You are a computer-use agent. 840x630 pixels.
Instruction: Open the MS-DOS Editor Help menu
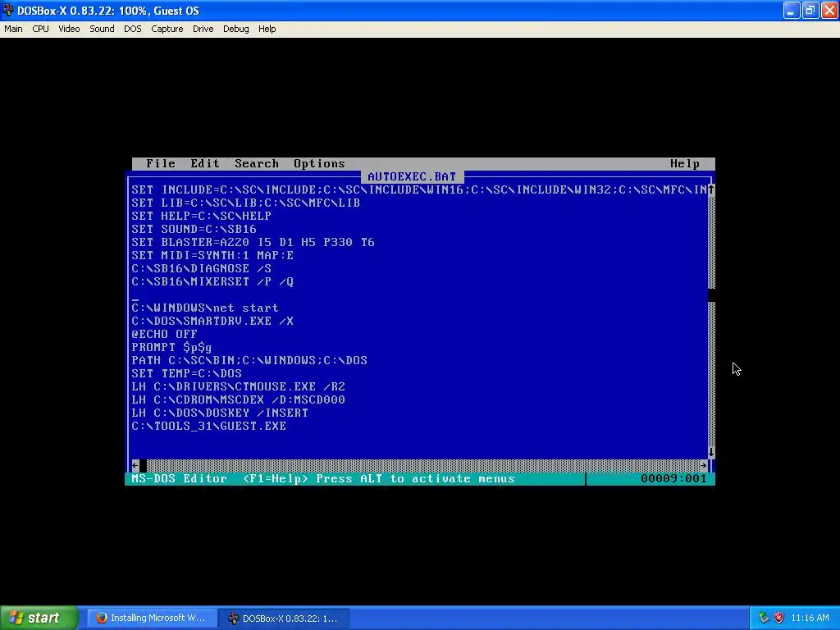coord(685,163)
